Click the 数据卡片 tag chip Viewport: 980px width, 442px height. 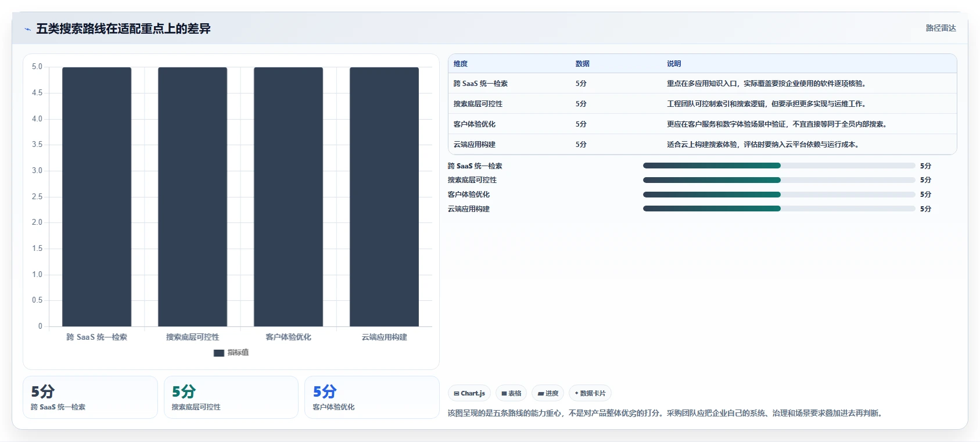point(590,393)
